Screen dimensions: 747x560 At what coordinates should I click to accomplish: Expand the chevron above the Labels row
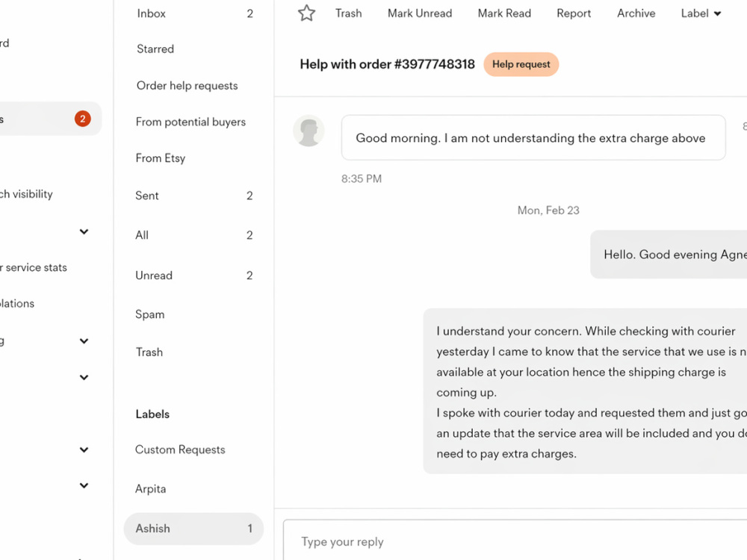84,378
